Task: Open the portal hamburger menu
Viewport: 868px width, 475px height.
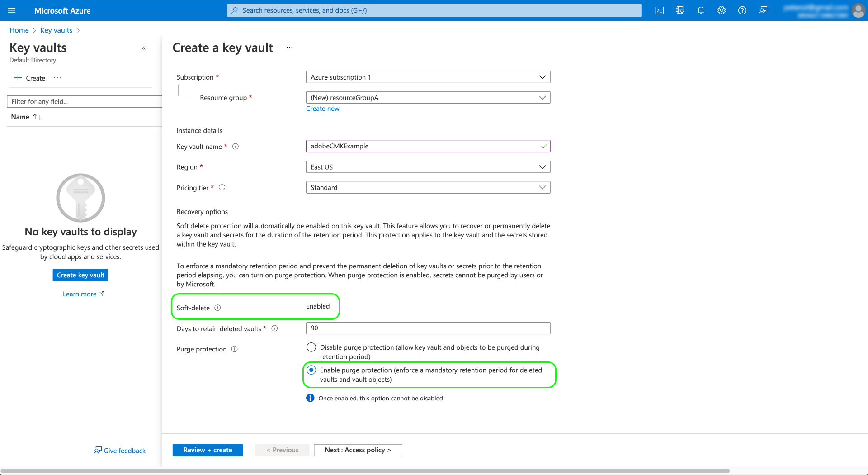Action: [12, 10]
